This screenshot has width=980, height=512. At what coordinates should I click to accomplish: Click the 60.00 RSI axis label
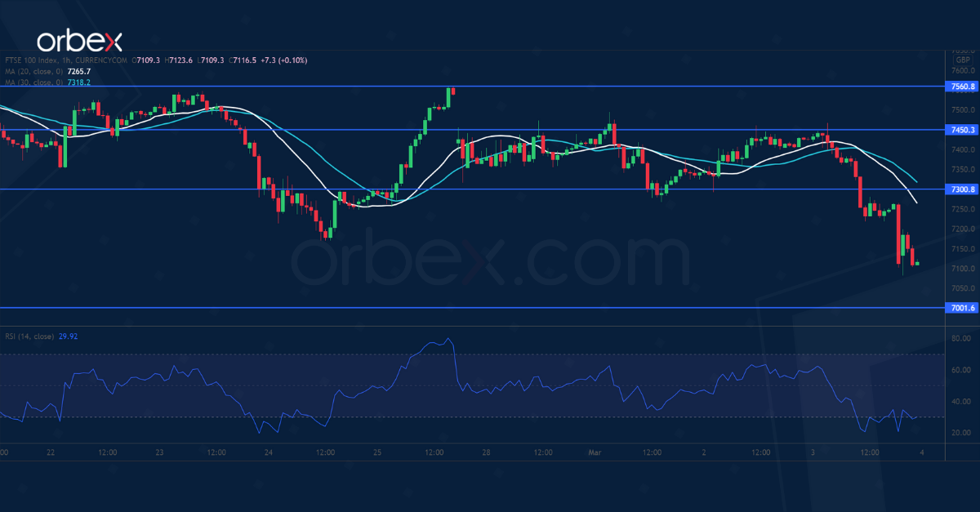click(960, 370)
